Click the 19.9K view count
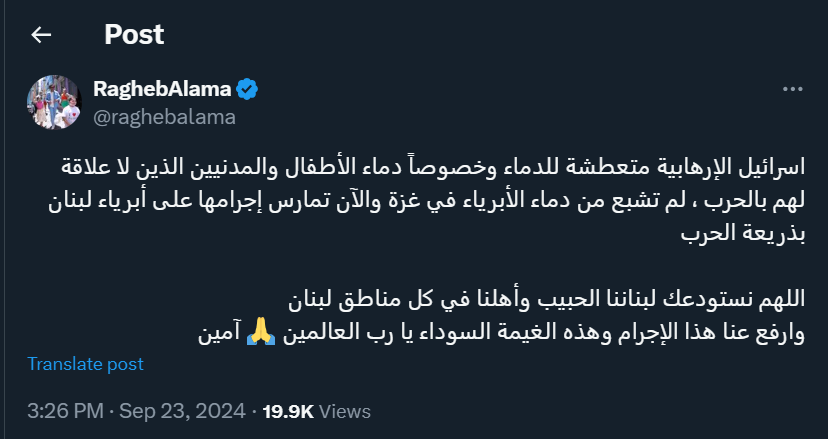The image size is (828, 439). pyautogui.click(x=288, y=411)
